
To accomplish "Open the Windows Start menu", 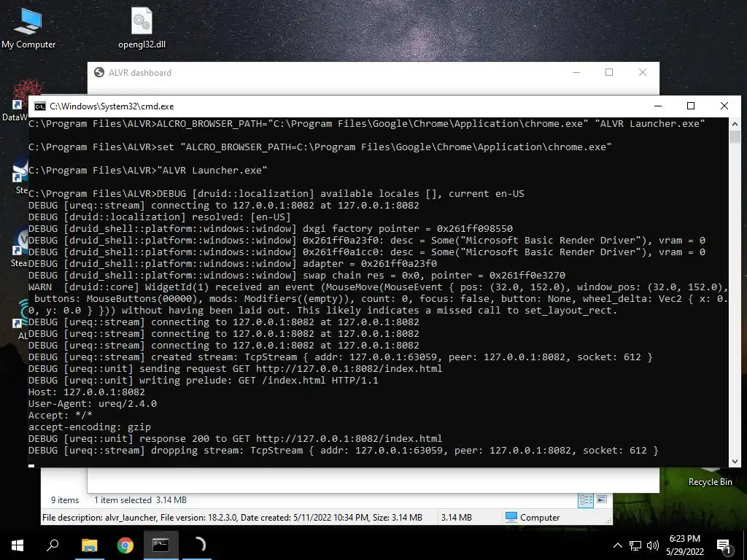I will (18, 545).
